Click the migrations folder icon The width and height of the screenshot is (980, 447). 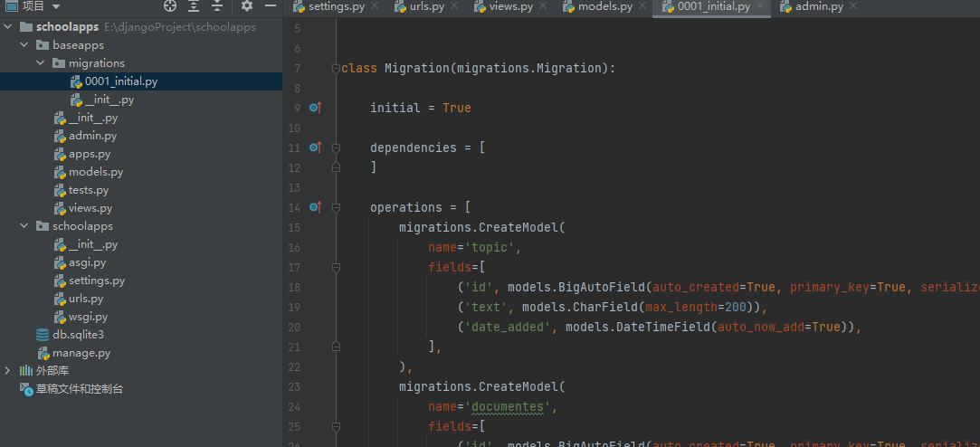(59, 63)
